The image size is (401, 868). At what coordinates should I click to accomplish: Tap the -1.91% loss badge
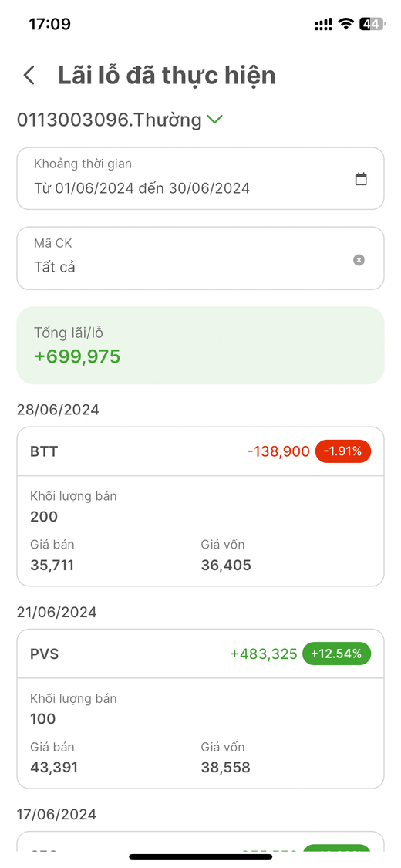click(x=343, y=451)
